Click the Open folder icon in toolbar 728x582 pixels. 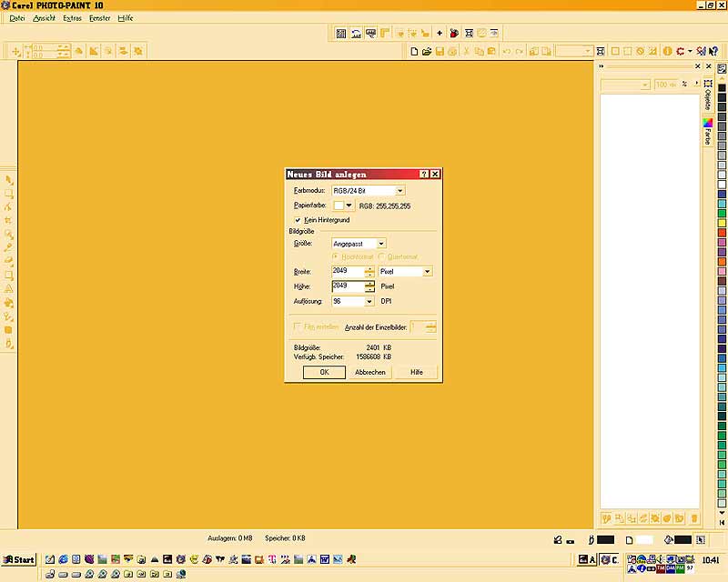(x=427, y=52)
